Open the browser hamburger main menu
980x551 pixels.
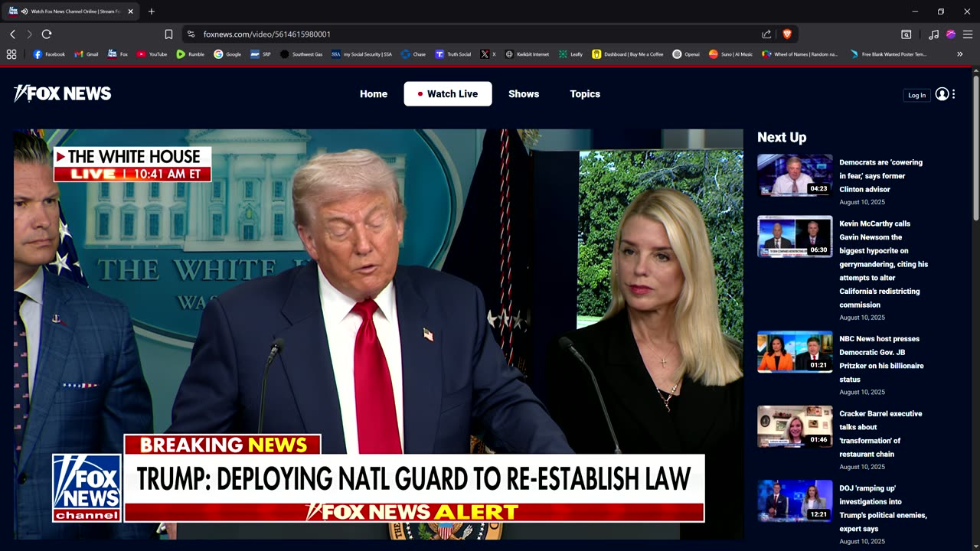click(x=968, y=34)
